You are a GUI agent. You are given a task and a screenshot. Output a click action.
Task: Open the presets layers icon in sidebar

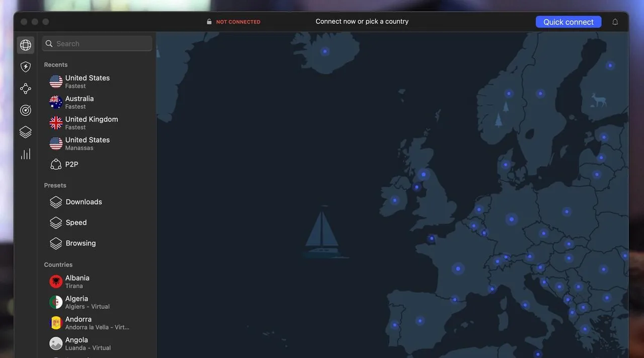pyautogui.click(x=26, y=132)
